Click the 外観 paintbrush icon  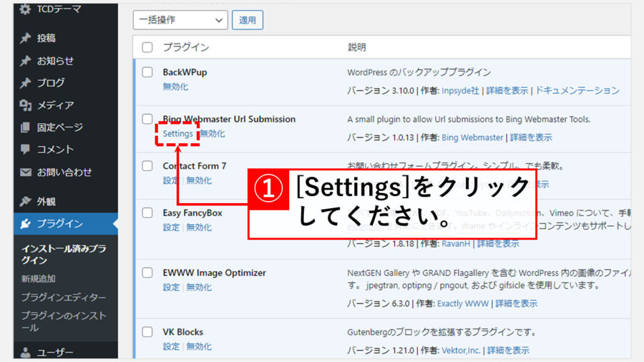click(x=25, y=202)
